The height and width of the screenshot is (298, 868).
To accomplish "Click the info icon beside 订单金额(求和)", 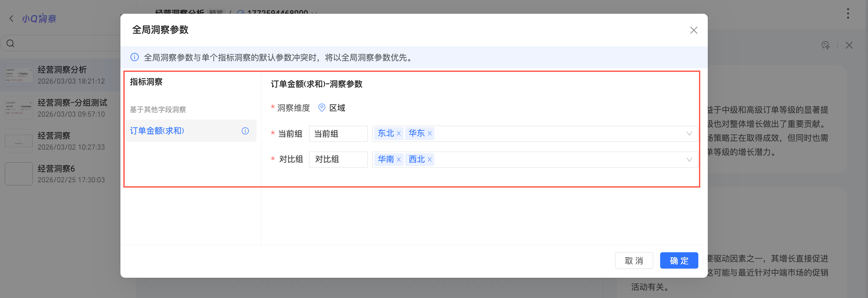I will [245, 131].
